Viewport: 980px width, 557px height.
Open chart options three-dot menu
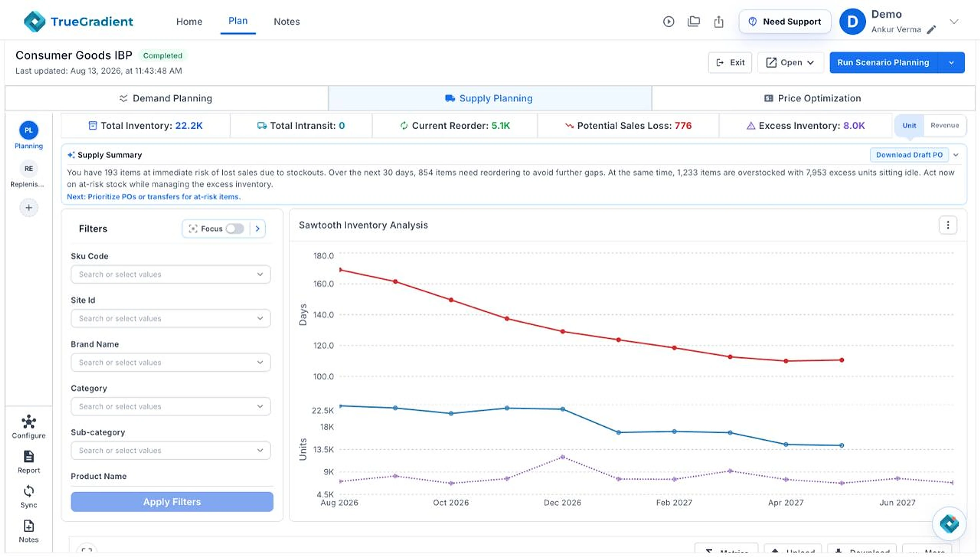click(948, 225)
